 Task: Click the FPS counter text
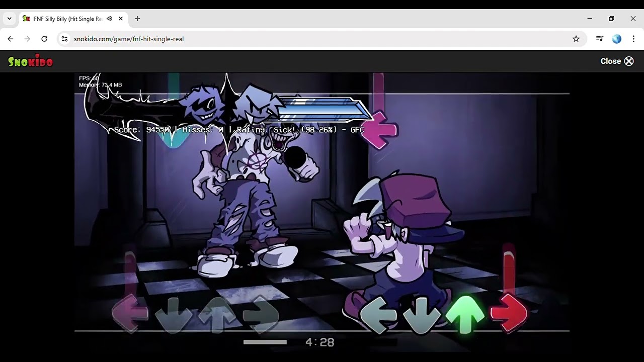[89, 78]
